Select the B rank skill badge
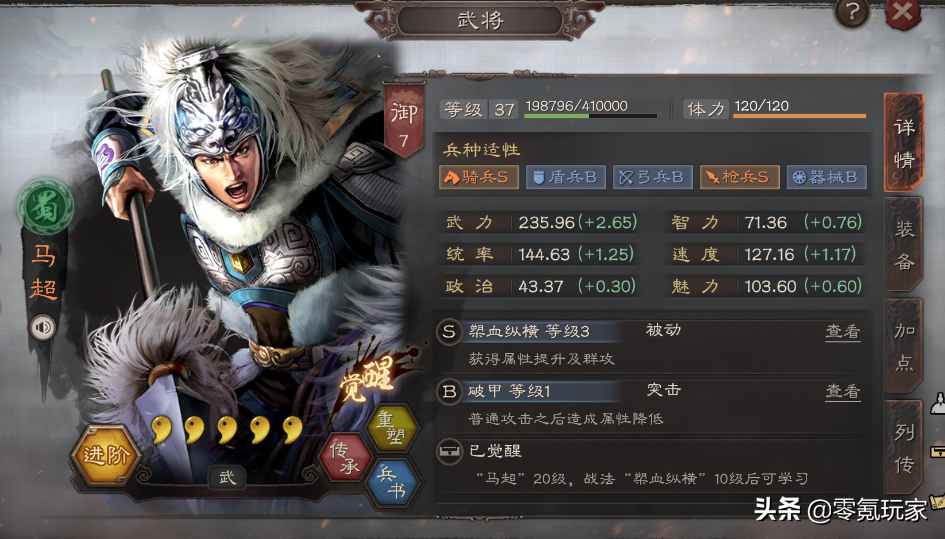 point(449,392)
